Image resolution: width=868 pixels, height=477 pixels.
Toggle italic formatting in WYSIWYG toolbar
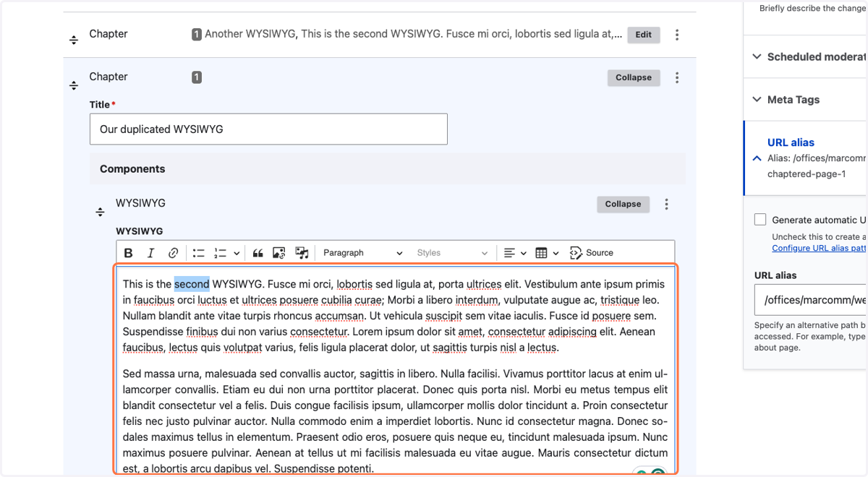(150, 253)
